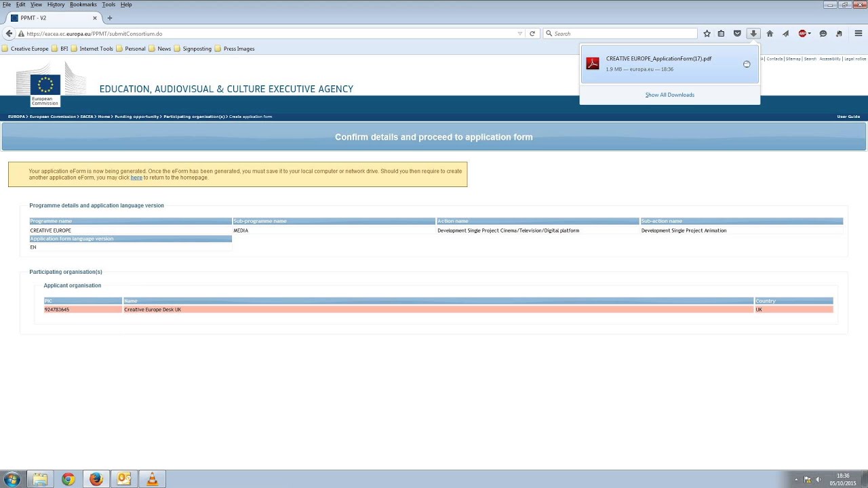Open URL history dropdown in address bar
The width and height of the screenshot is (868, 488).
[520, 33]
